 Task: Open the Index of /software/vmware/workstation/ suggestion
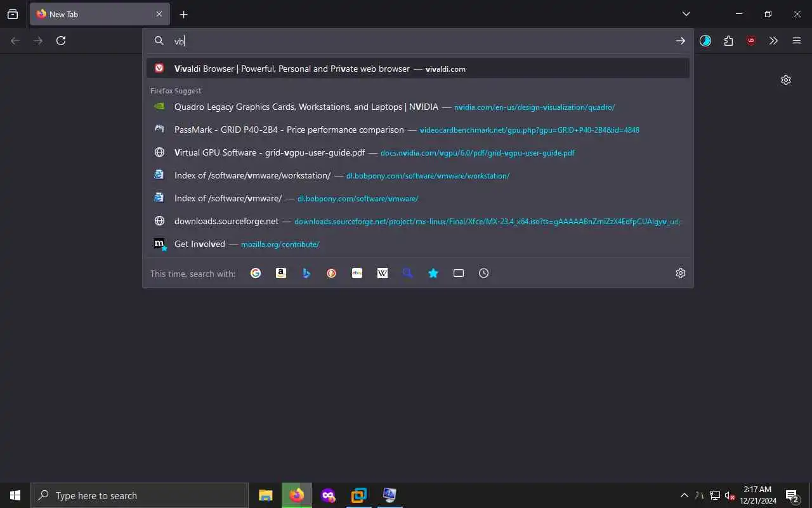point(418,175)
